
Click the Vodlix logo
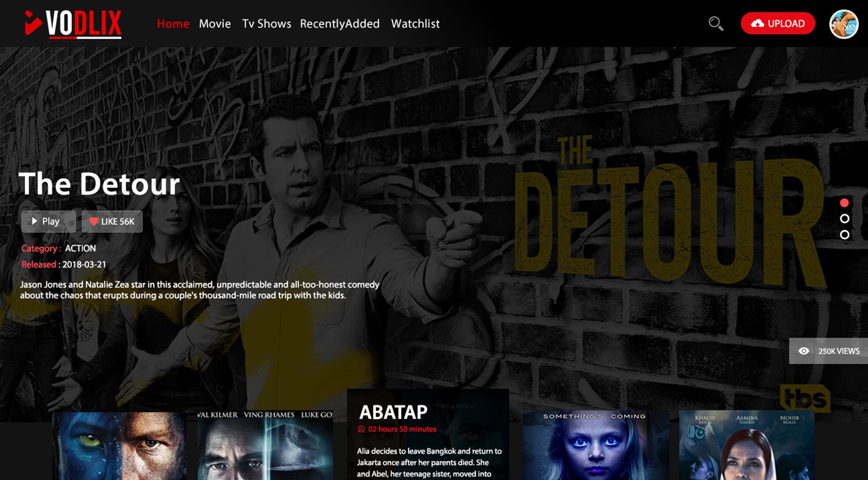(73, 24)
